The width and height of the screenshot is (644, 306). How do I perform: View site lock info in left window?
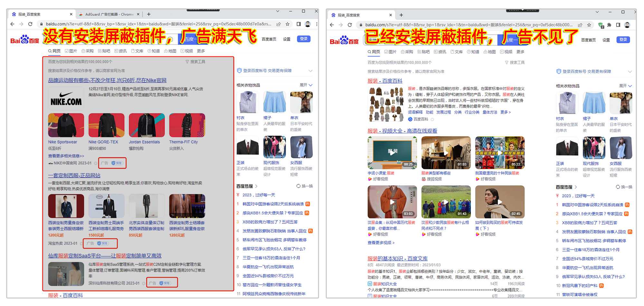click(41, 24)
